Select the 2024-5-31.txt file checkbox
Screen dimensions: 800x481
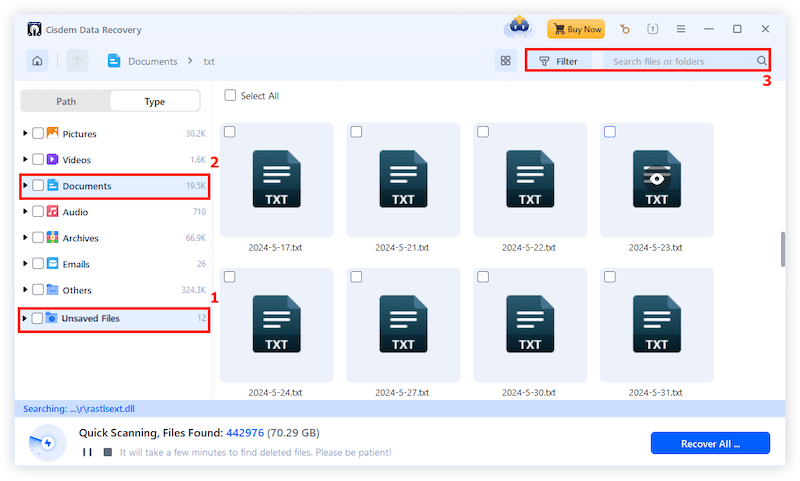click(x=610, y=277)
